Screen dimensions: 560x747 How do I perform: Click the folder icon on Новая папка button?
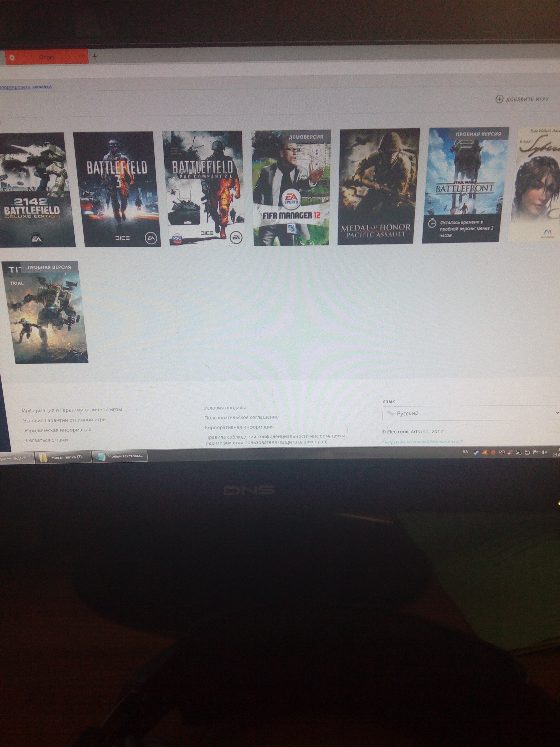[x=43, y=458]
